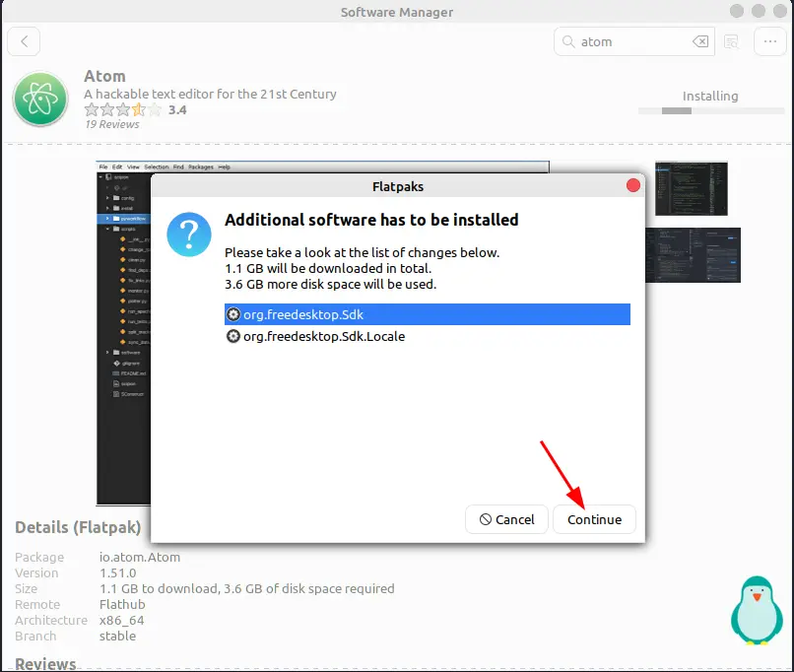Open the search options icon beside the search box
This screenshot has height=672, width=794.
pos(731,41)
